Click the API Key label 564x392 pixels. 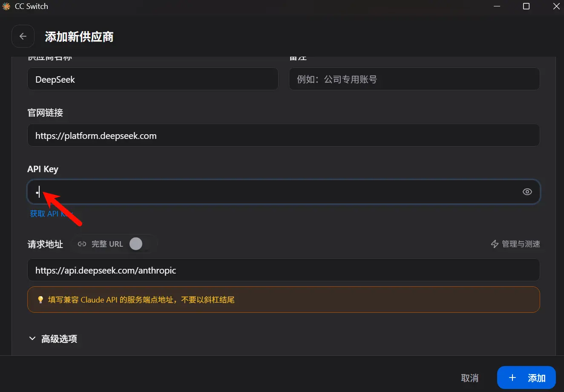coord(43,169)
